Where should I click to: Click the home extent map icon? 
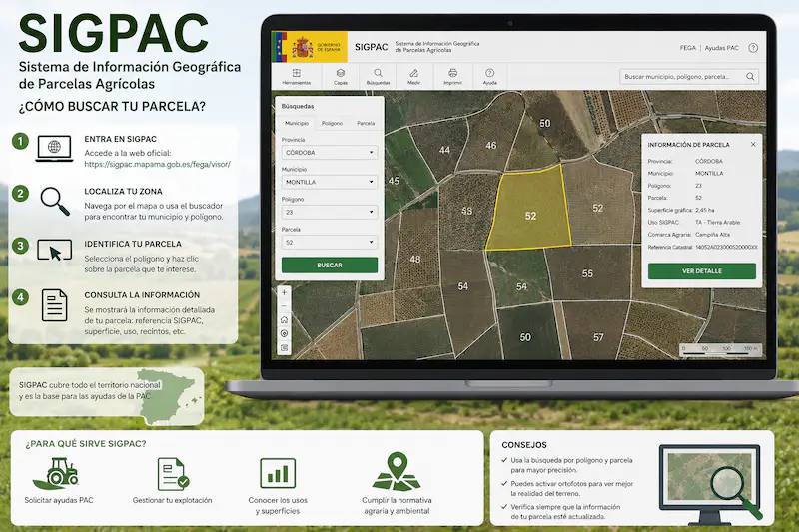[284, 320]
